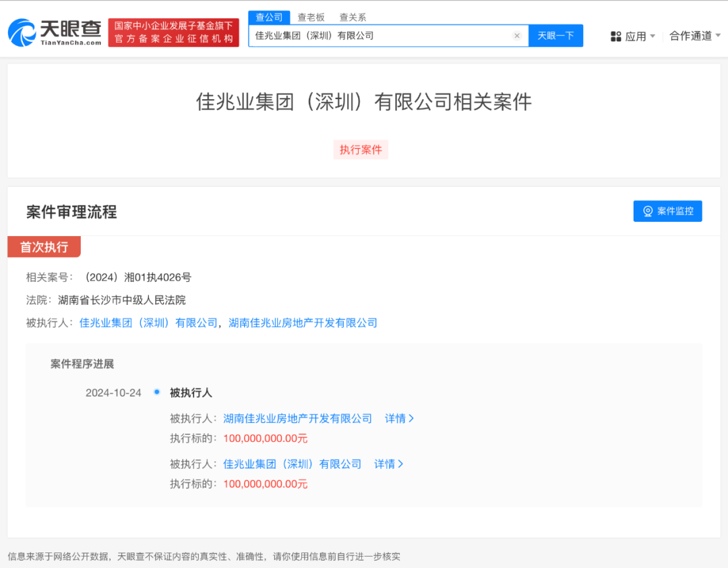This screenshot has width=728, height=568.
Task: Click court name 湖南省长沙市中级人民法院
Action: pyautogui.click(x=121, y=300)
